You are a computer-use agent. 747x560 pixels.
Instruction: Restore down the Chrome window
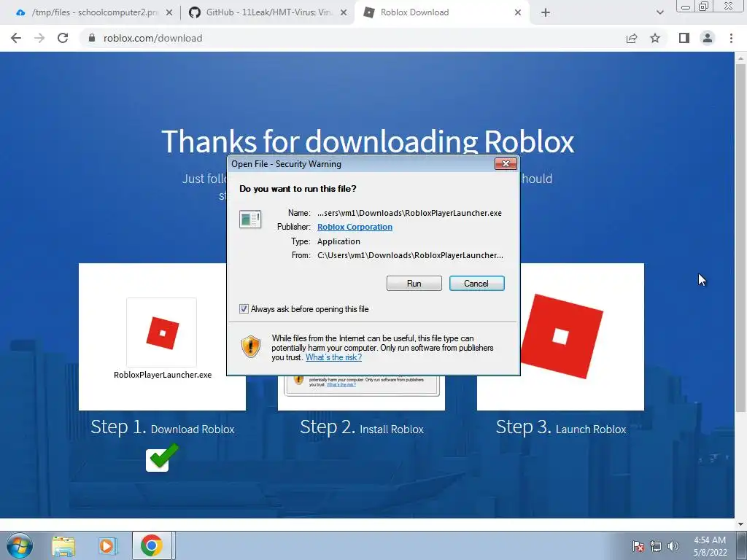point(703,6)
